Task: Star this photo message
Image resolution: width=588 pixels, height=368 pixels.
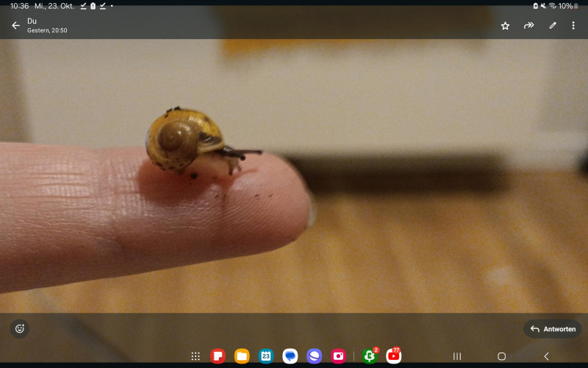Action: (x=505, y=26)
